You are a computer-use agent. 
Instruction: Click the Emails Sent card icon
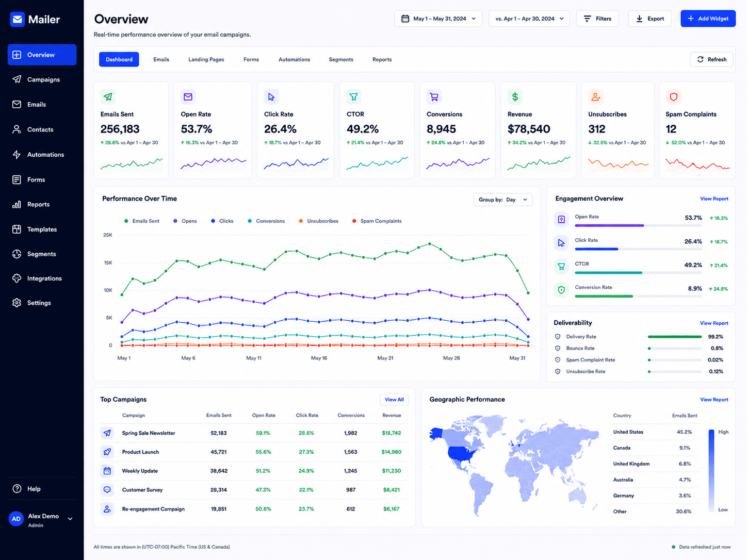[108, 96]
